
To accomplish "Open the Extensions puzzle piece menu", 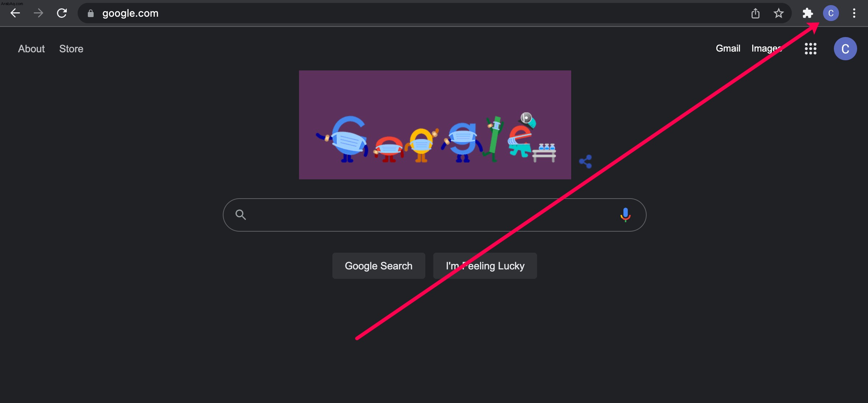I will [808, 13].
